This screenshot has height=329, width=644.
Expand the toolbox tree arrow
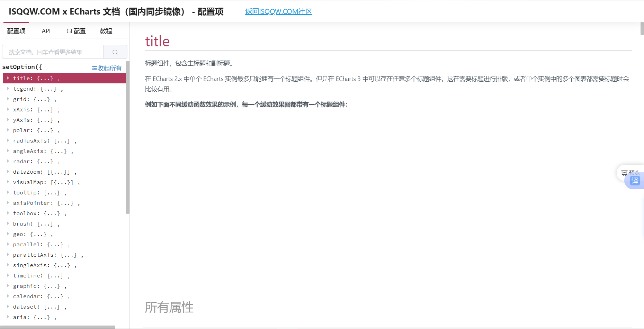[8, 213]
